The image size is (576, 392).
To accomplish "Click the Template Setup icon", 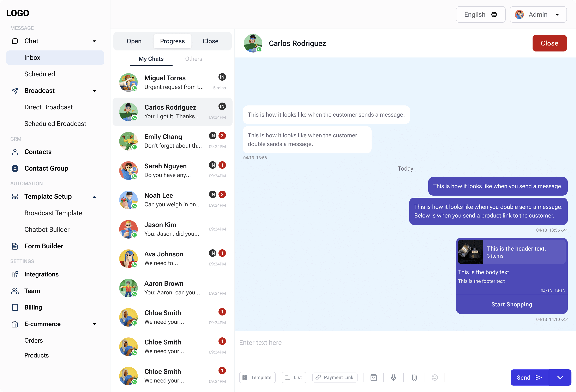I will click(x=15, y=197).
